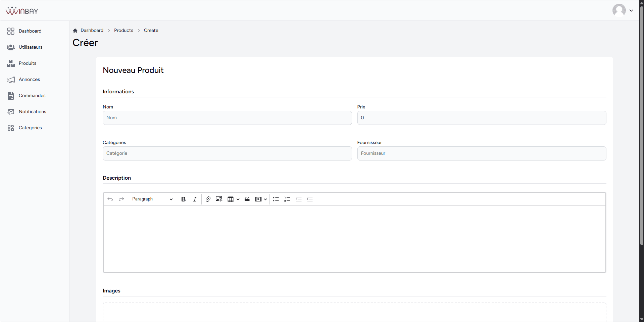This screenshot has width=644, height=322.
Task: Insert media into the editor
Action: coord(258,199)
